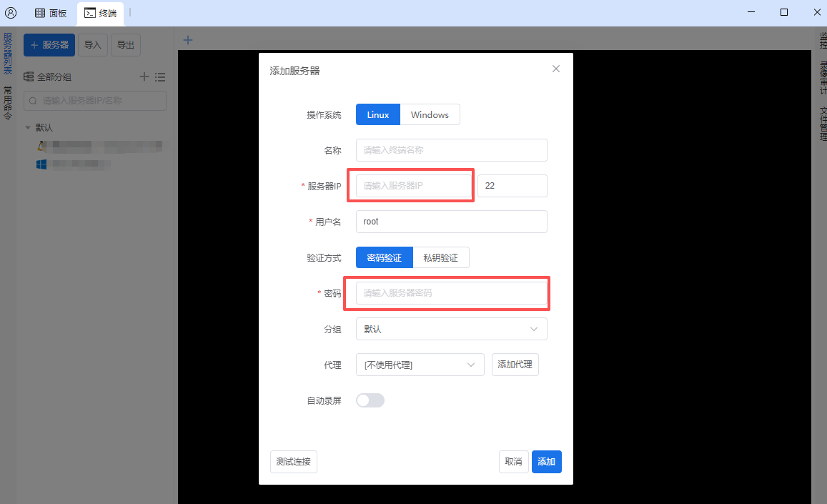Close the 添加服务器 dialog

(555, 69)
